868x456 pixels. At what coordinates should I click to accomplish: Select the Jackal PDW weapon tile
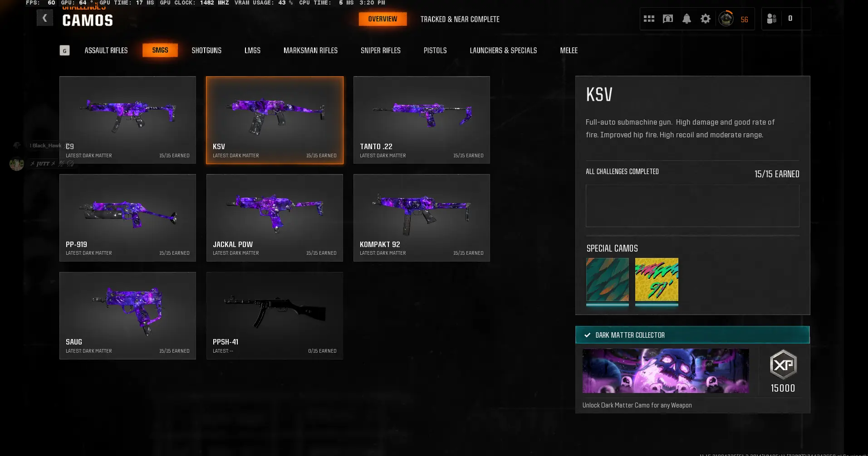click(275, 218)
